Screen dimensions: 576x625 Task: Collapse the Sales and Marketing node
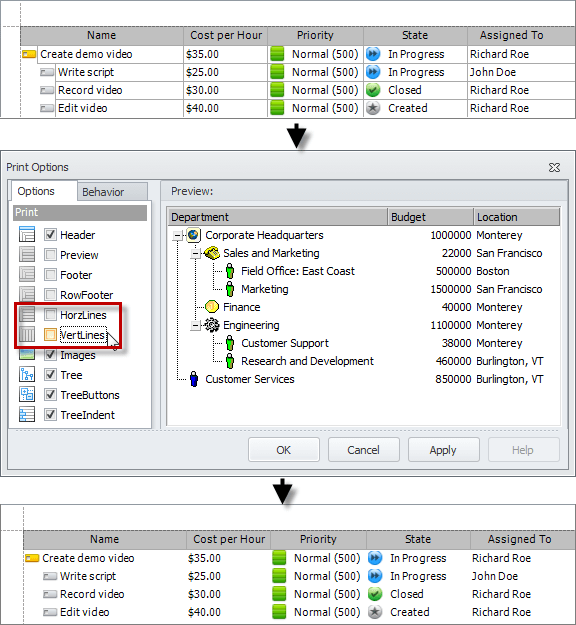pyautogui.click(x=195, y=254)
